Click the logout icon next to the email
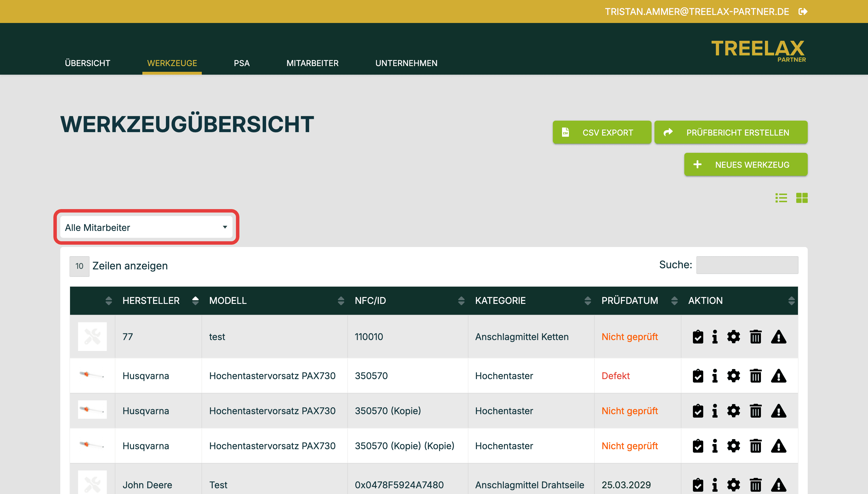The width and height of the screenshot is (868, 494). click(803, 11)
